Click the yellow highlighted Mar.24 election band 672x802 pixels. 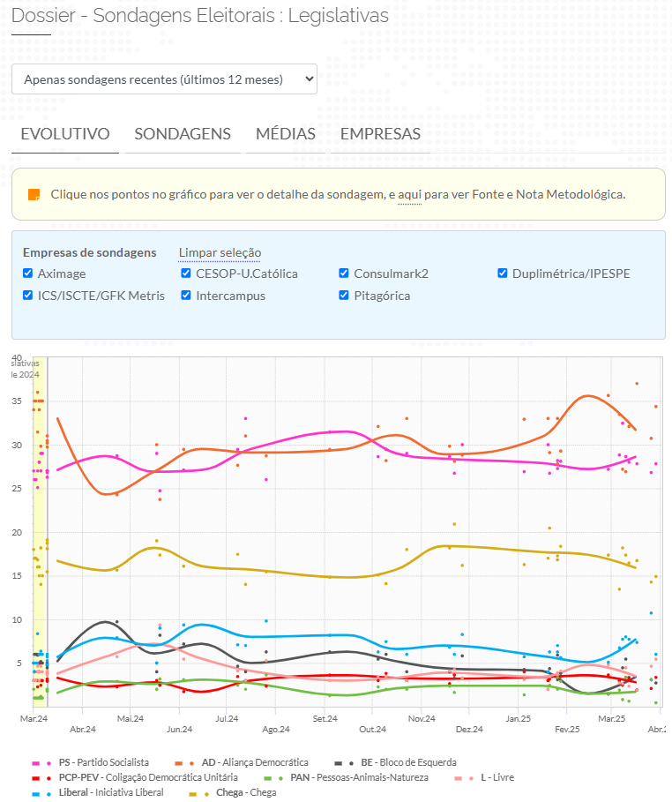(x=39, y=529)
